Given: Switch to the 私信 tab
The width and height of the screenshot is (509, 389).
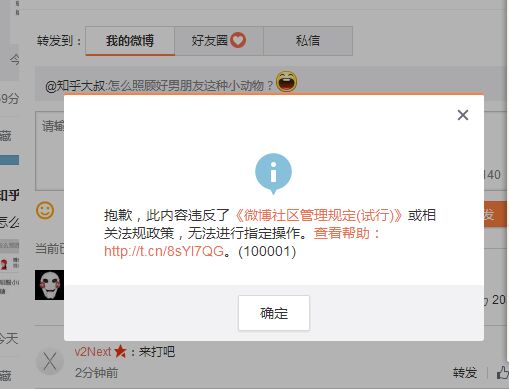Looking at the screenshot, I should pyautogui.click(x=308, y=41).
